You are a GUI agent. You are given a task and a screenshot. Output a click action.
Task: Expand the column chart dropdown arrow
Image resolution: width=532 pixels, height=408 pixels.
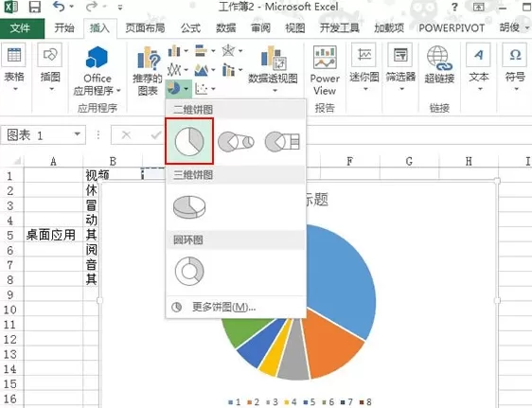[x=186, y=51]
